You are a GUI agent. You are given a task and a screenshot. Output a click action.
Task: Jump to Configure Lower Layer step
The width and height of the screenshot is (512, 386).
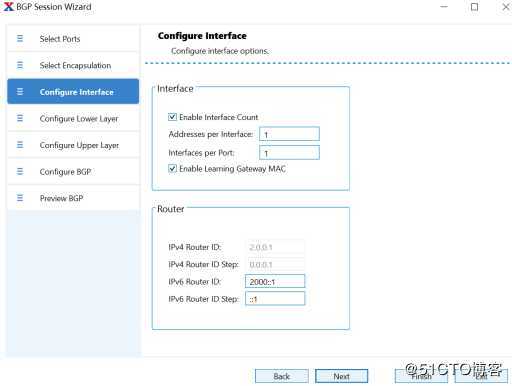[x=73, y=118]
